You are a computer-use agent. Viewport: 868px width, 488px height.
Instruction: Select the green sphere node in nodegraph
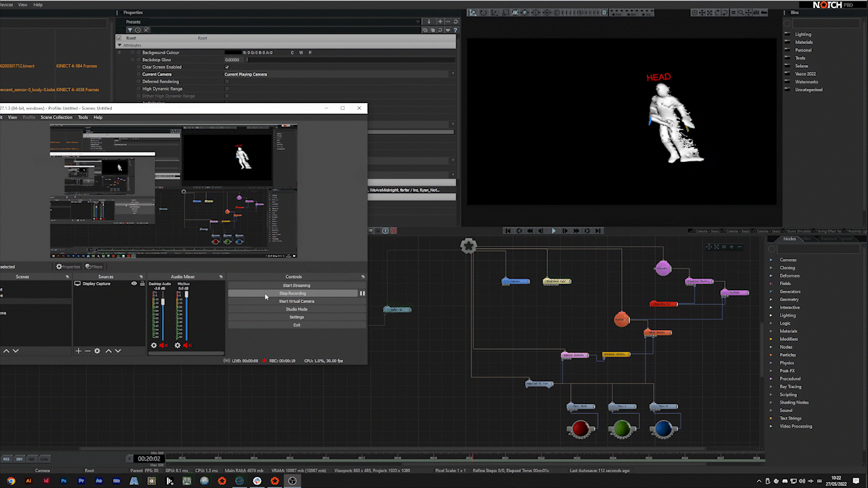click(622, 428)
